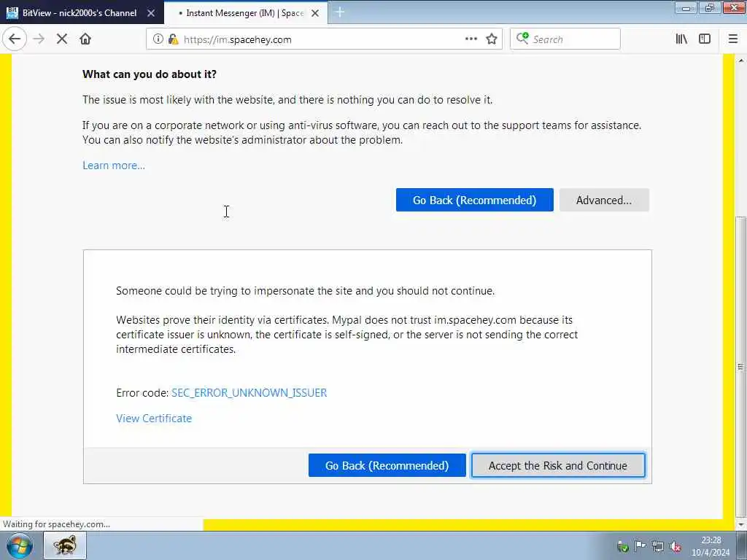The width and height of the screenshot is (747, 560).
Task: Click the forward navigation arrow
Action: 39,39
